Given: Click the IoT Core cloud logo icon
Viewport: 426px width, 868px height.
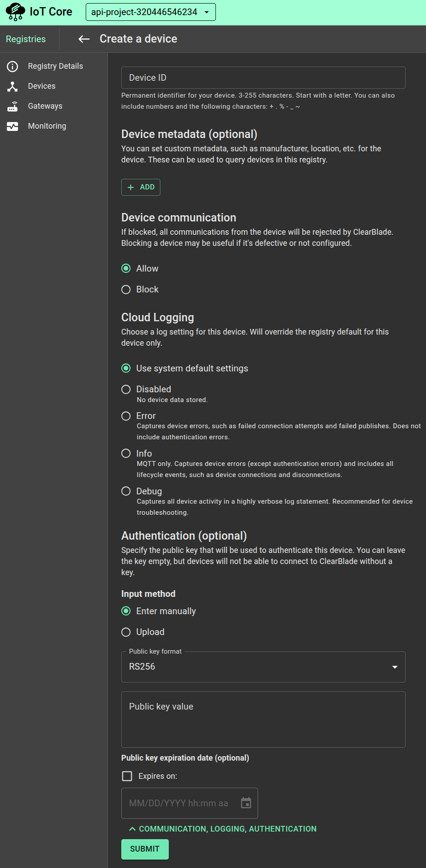Looking at the screenshot, I should (15, 12).
